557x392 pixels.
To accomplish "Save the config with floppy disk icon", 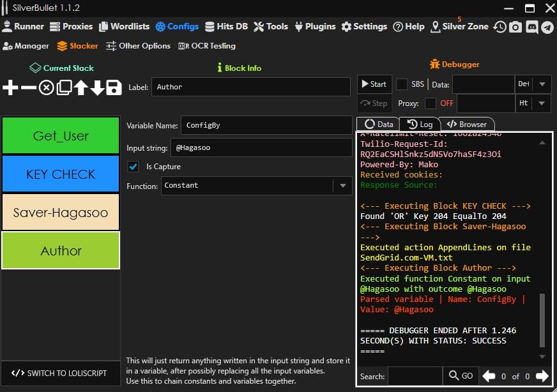I will tap(114, 88).
